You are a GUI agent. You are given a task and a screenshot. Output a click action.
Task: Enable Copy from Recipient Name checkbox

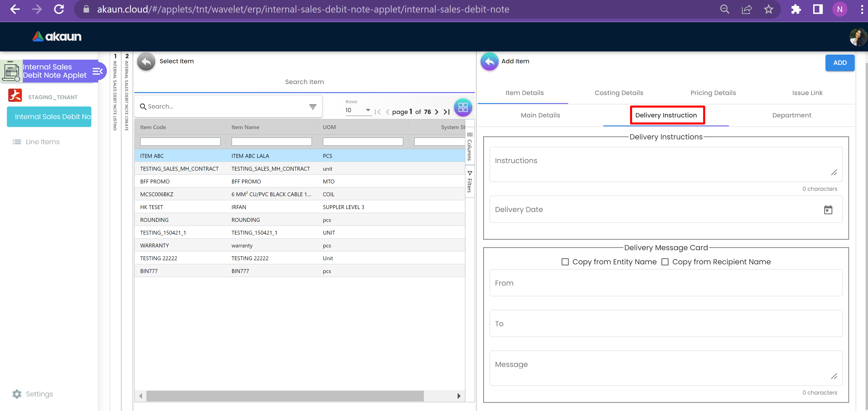click(665, 262)
